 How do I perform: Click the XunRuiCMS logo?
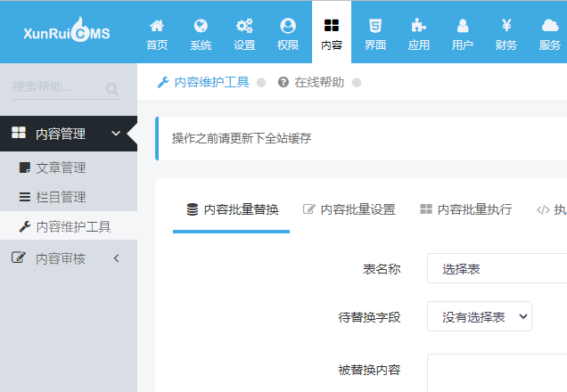[67, 30]
